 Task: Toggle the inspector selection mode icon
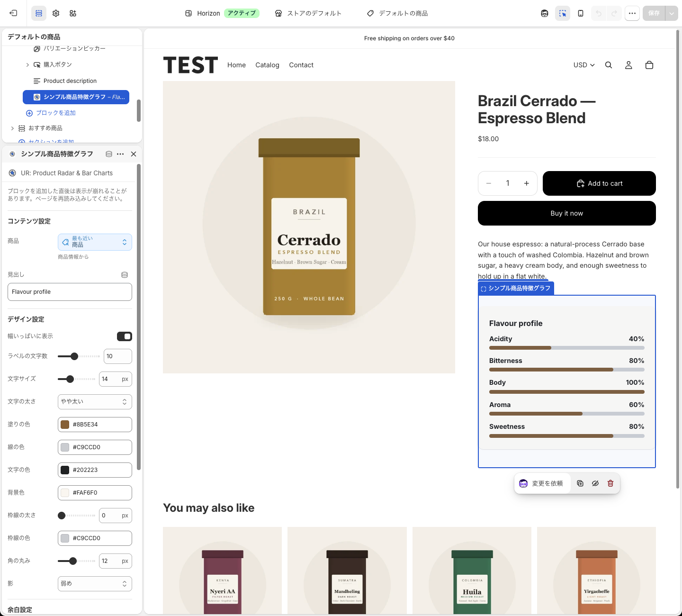point(563,13)
